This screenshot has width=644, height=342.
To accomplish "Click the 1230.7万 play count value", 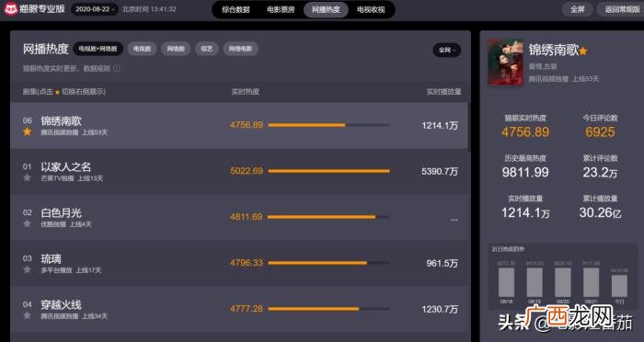I will pyautogui.click(x=440, y=309).
